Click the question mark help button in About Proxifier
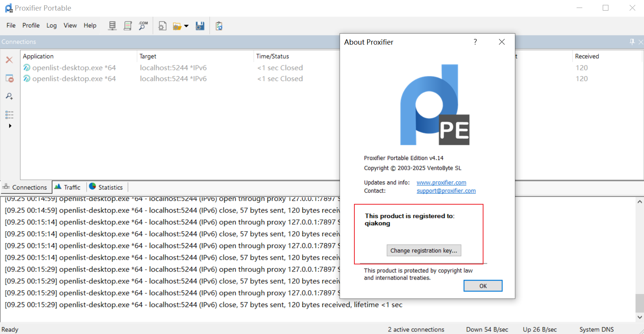This screenshot has height=334, width=644. click(x=475, y=42)
